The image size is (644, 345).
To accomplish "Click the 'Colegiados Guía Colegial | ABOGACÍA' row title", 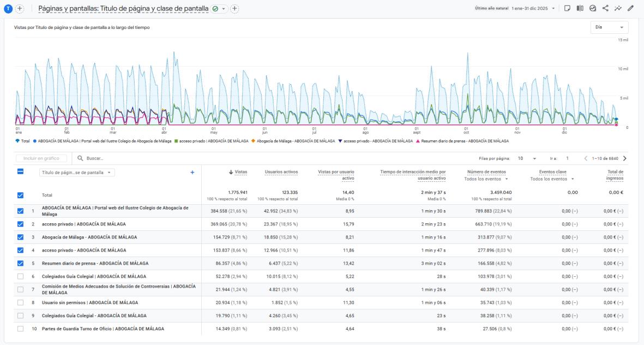I will (x=94, y=276).
